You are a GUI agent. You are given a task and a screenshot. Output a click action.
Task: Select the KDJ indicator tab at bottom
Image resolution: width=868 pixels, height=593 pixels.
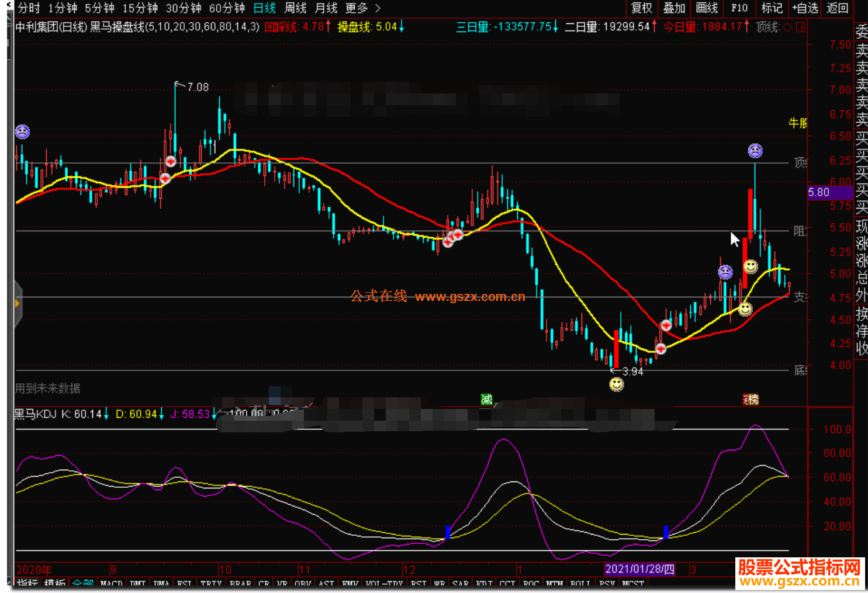(x=484, y=583)
